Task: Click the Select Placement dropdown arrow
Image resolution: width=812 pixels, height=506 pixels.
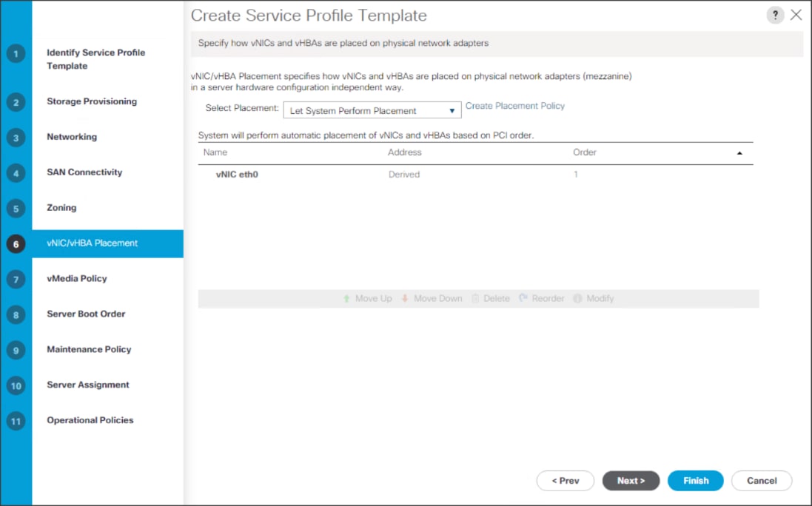Action: point(452,109)
